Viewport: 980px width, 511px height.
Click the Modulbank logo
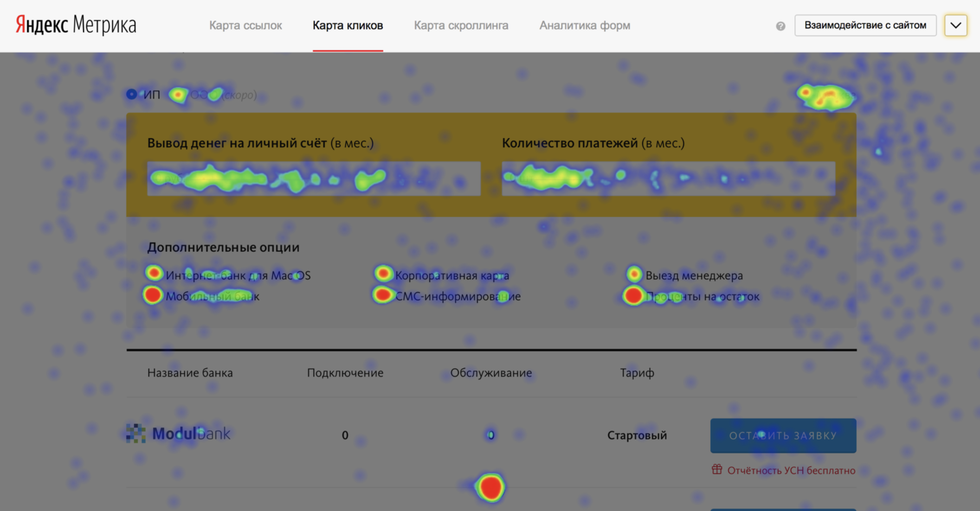click(x=178, y=434)
